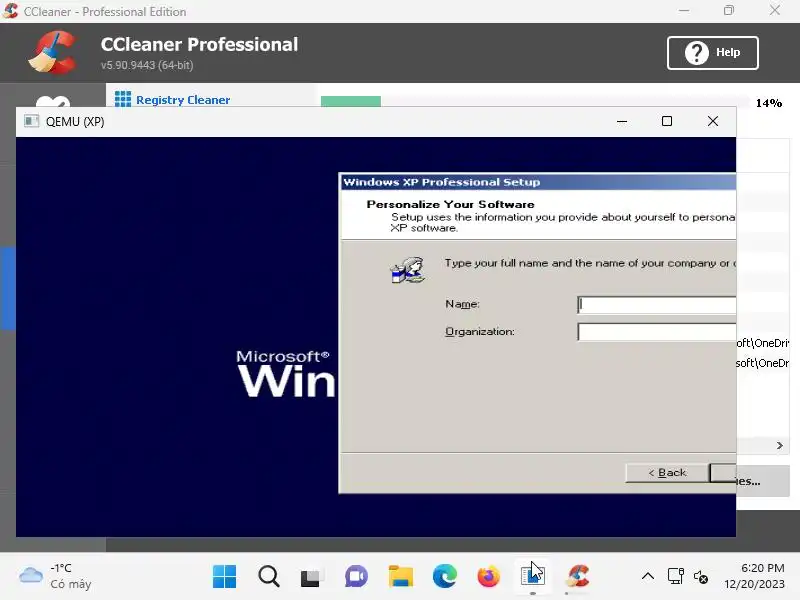Click the QEMU (XP) window title icon

pyautogui.click(x=32, y=121)
